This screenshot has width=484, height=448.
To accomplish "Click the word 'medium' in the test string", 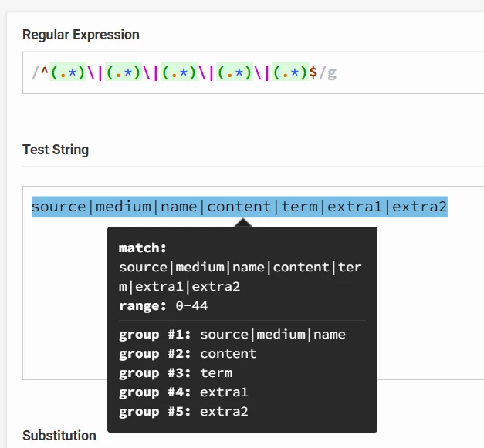I will 124,207.
